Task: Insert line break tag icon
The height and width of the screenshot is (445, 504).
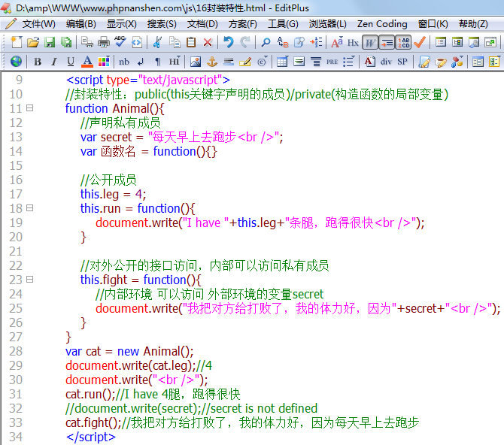Action: (x=141, y=61)
